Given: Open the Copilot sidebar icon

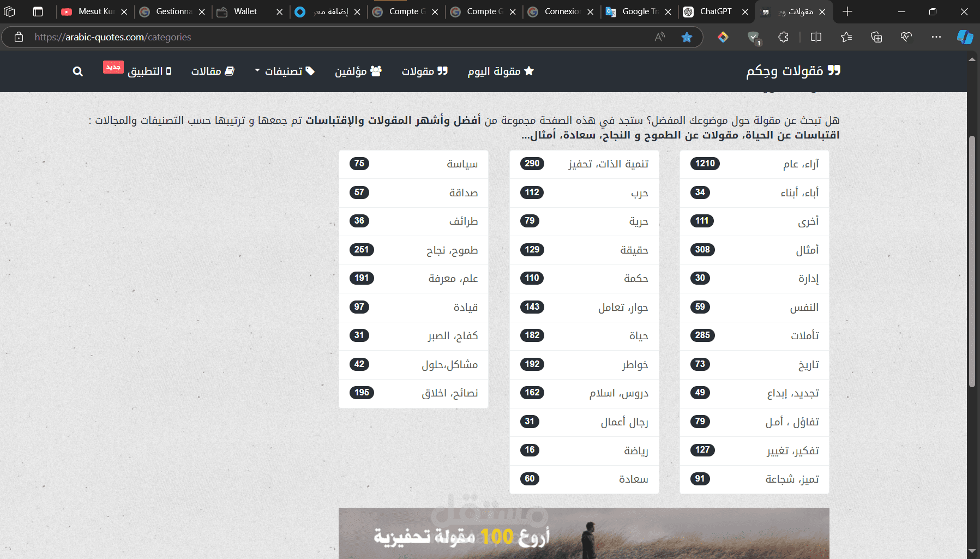Looking at the screenshot, I should (965, 37).
